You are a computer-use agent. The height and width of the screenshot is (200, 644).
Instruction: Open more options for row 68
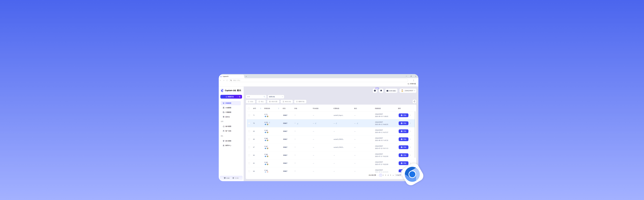tap(410, 139)
